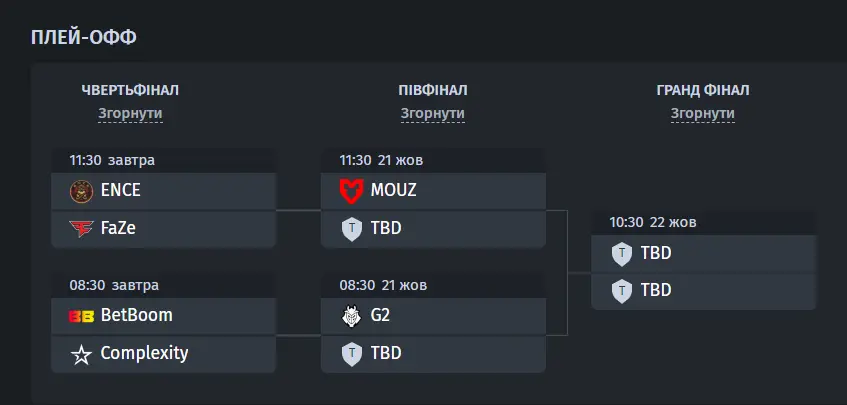The image size is (847, 405).
Task: Click the Complexity star logo
Action: [x=82, y=355]
